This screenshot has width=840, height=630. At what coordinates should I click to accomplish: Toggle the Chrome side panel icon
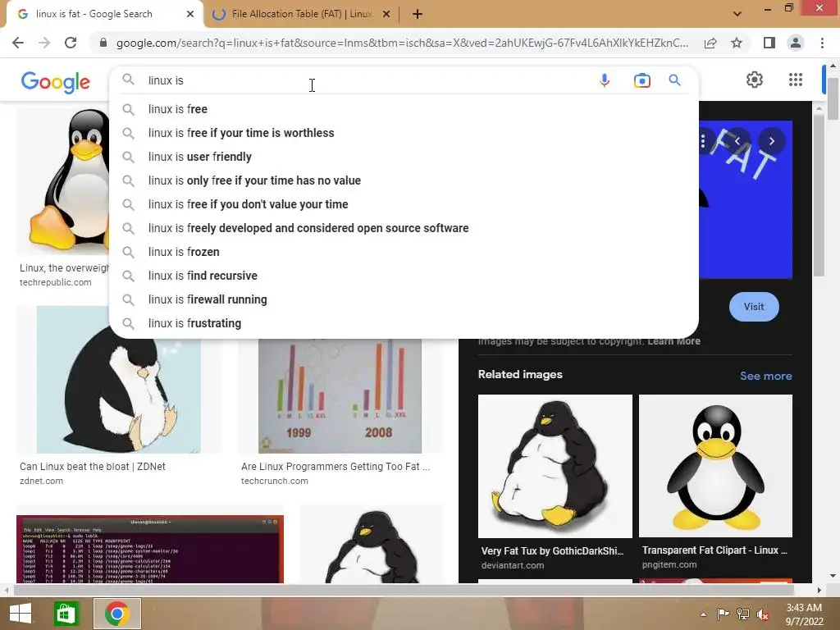click(769, 43)
